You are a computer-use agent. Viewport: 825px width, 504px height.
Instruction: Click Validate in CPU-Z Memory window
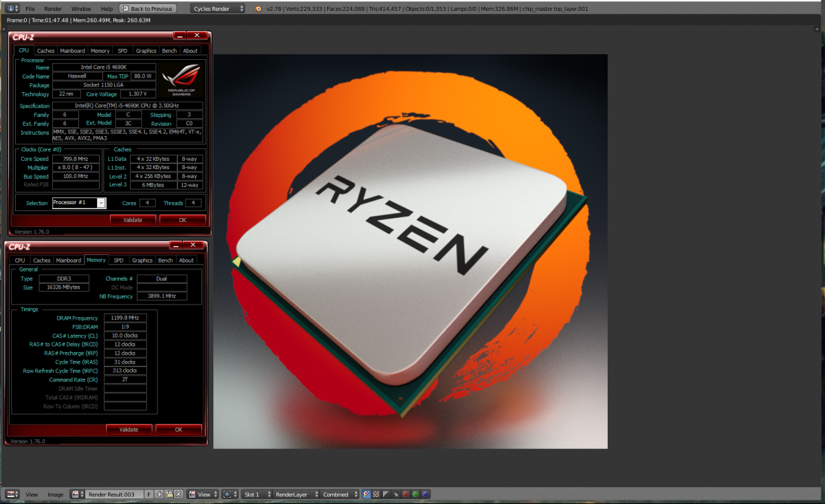click(129, 429)
